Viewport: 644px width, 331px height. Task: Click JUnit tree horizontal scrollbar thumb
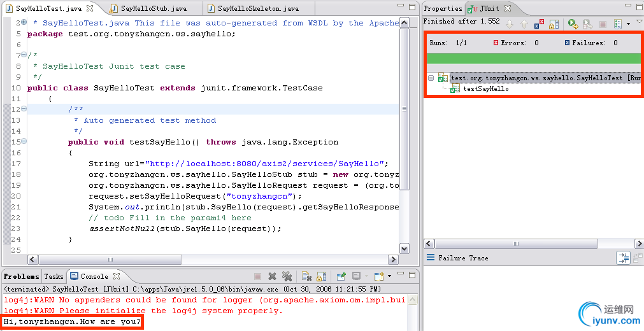coord(516,244)
